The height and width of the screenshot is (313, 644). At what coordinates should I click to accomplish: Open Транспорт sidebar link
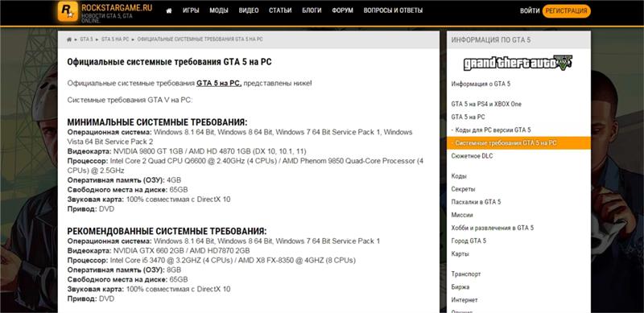pos(466,274)
